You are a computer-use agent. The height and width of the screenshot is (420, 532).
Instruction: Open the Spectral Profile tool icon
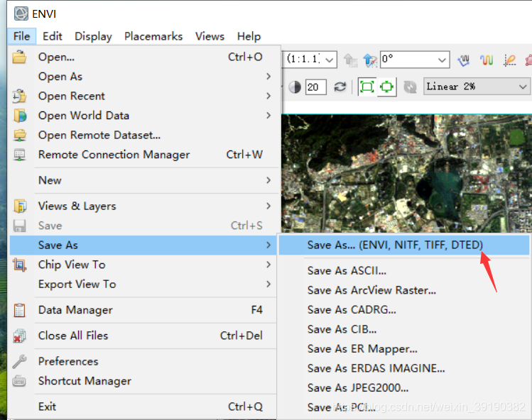point(464,60)
